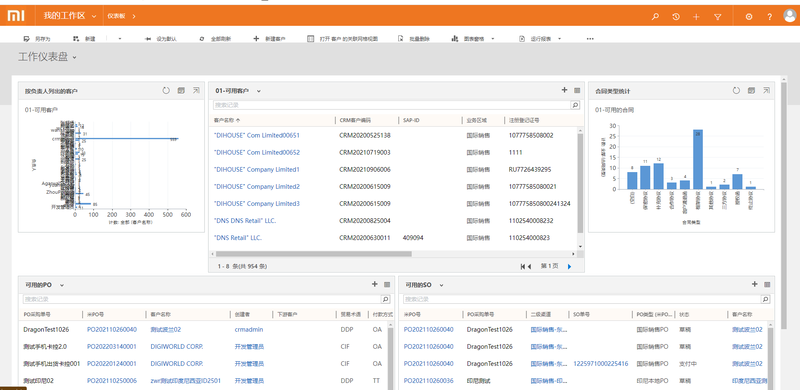Open advanced find funnel icon
The image size is (800, 390).
(x=718, y=17)
